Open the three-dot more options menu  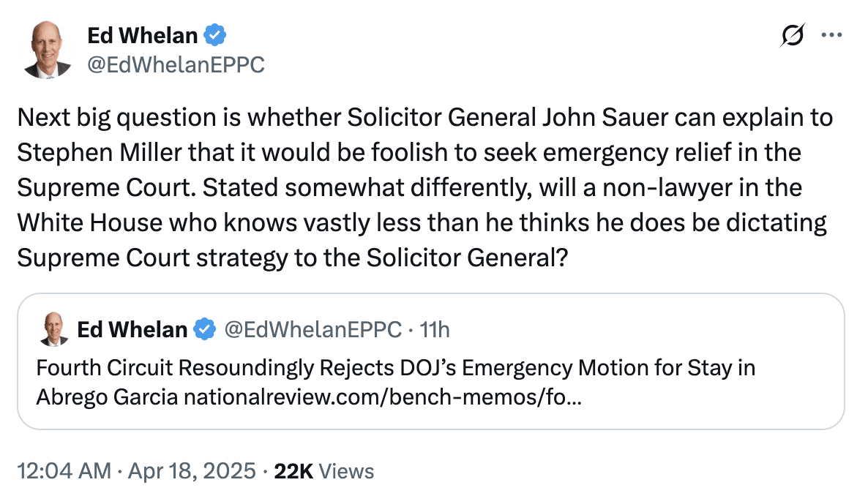[832, 35]
